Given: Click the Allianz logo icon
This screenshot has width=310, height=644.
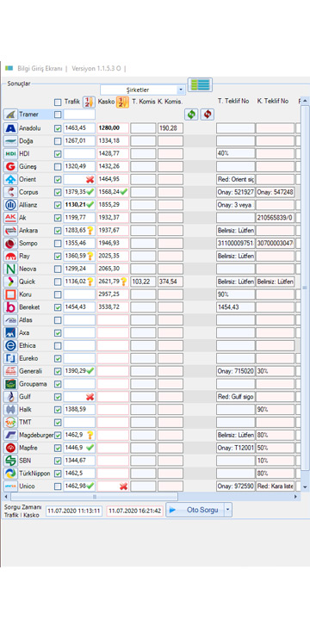Looking at the screenshot, I should point(10,205).
